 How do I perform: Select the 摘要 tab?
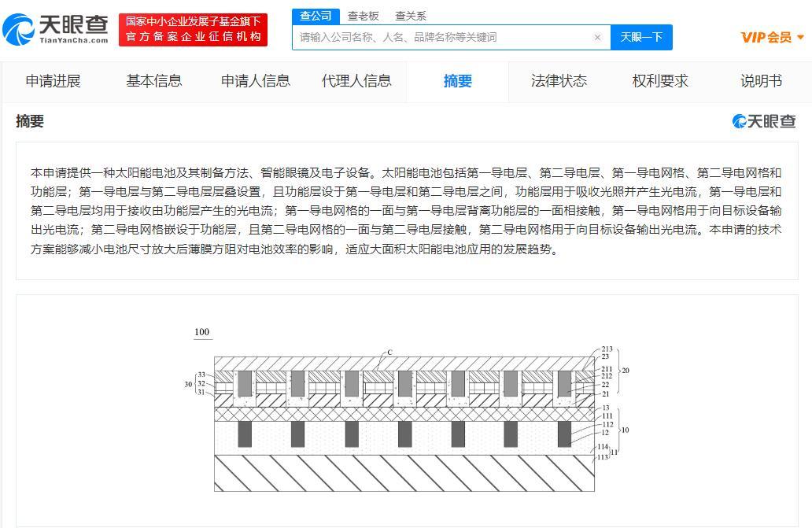point(457,81)
